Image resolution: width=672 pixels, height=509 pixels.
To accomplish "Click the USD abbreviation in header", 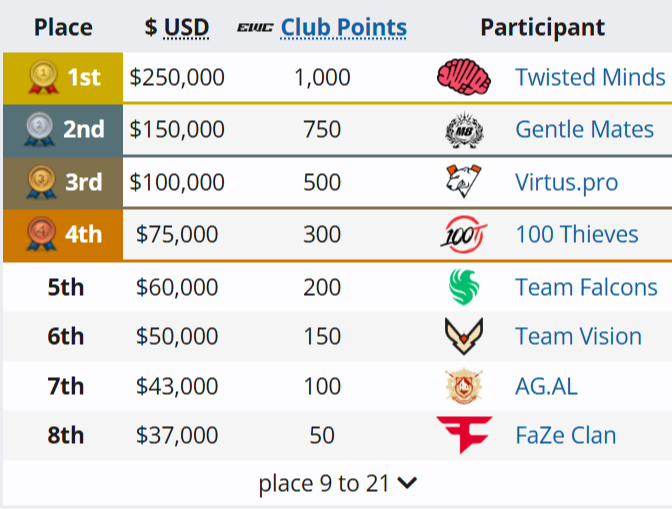I will pyautogui.click(x=186, y=28).
